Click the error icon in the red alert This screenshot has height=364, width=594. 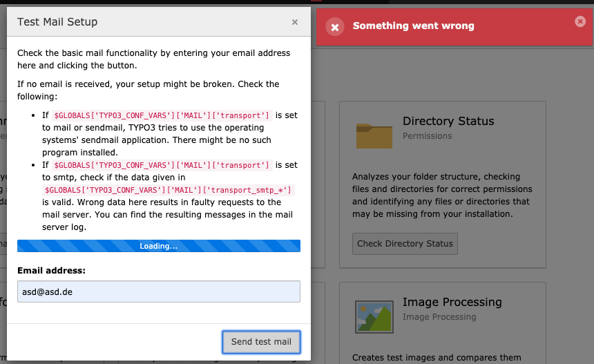(x=335, y=27)
